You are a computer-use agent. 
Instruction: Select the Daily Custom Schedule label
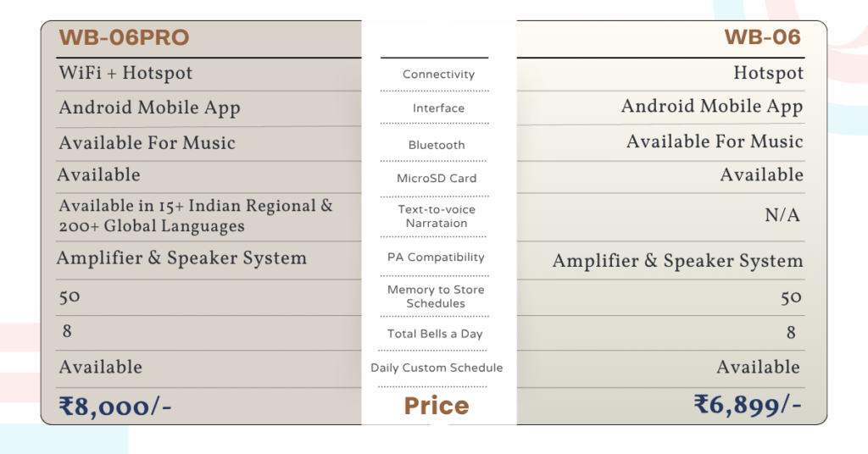pyautogui.click(x=437, y=368)
